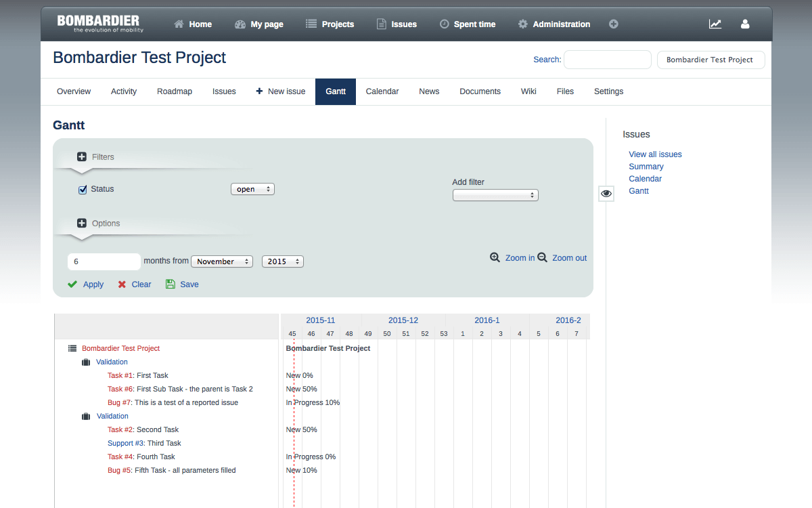Open the Documents tab
This screenshot has height=508, width=812.
tap(480, 91)
